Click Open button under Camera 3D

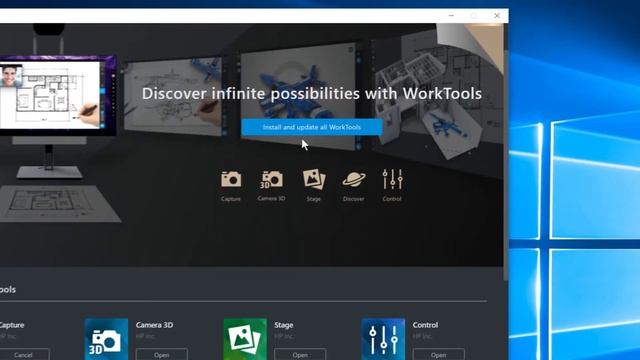pos(162,354)
